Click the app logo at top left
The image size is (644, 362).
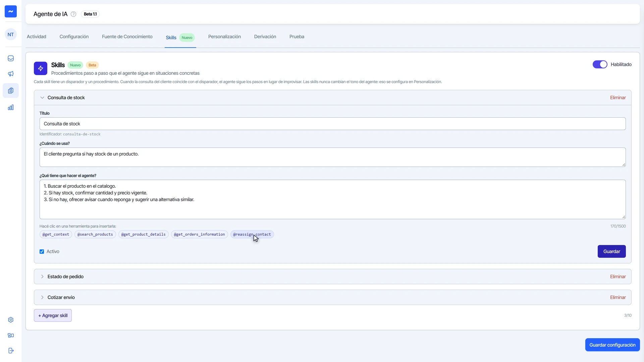[x=11, y=11]
